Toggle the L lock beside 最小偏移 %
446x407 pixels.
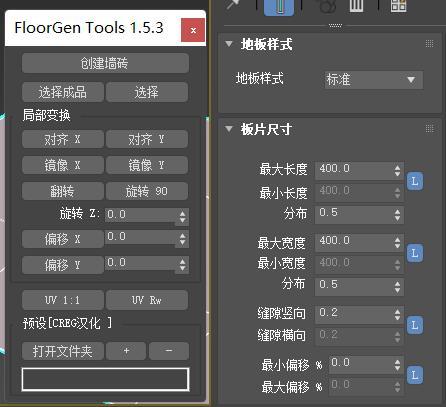click(415, 375)
